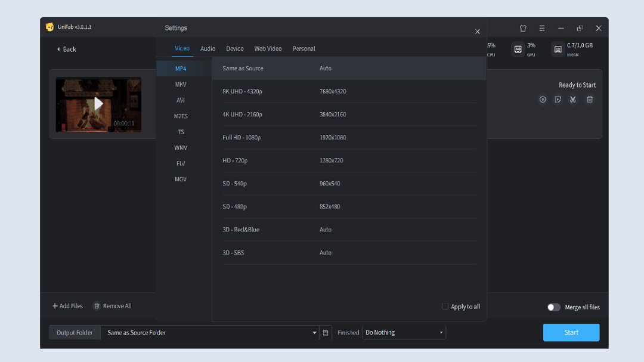Expand the Output Folder dropdown
The height and width of the screenshot is (362, 644).
[x=314, y=333]
